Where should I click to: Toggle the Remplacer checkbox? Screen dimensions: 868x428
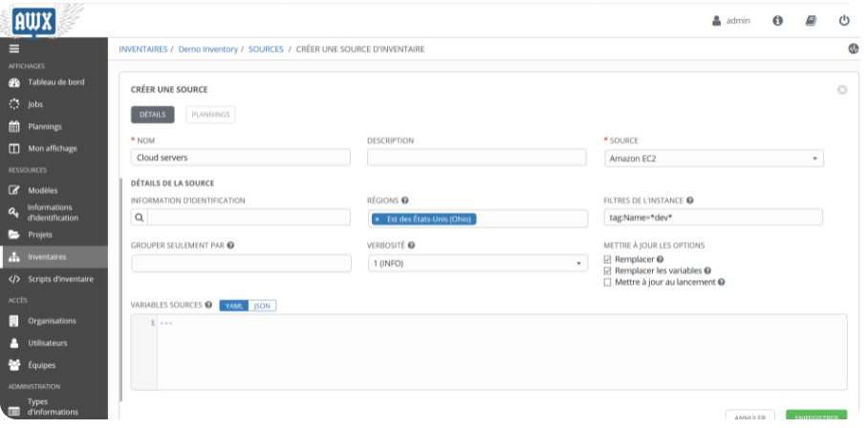click(607, 259)
